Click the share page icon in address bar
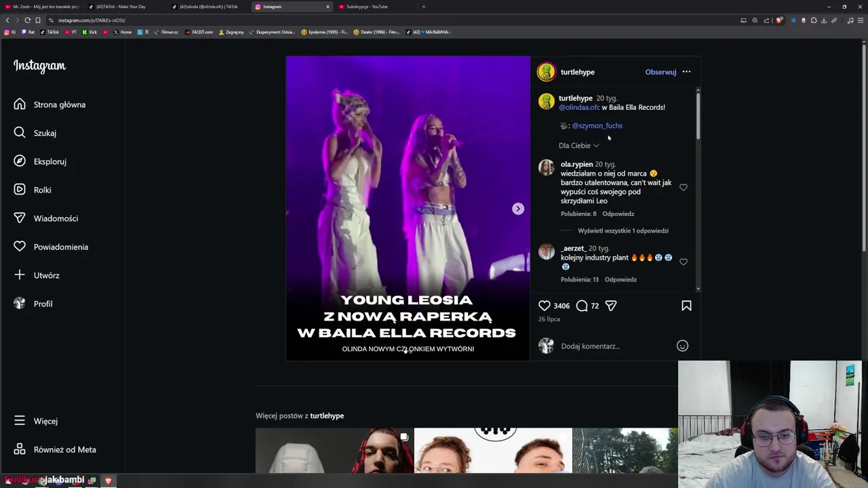The width and height of the screenshot is (868, 488). point(766,20)
